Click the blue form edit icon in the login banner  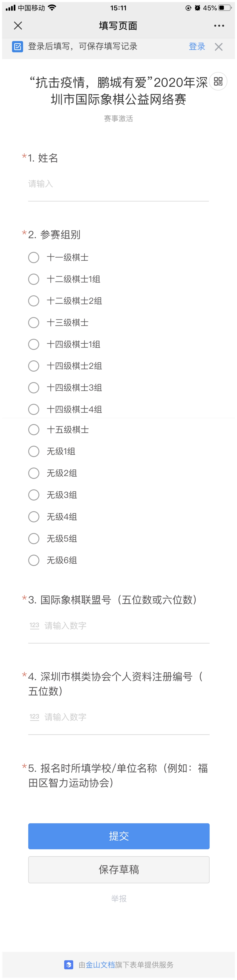coord(17,46)
